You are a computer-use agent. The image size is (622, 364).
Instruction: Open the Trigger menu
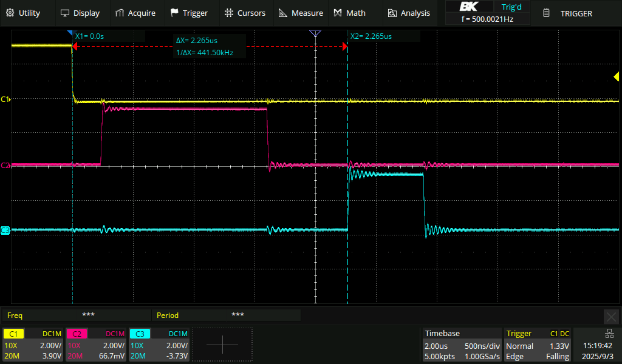click(x=190, y=13)
